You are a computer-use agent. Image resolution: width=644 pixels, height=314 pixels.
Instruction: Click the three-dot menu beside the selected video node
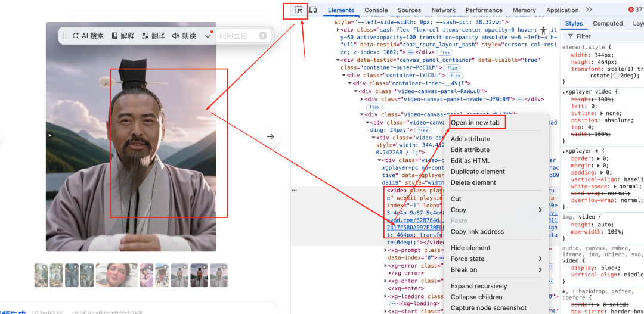click(294, 191)
